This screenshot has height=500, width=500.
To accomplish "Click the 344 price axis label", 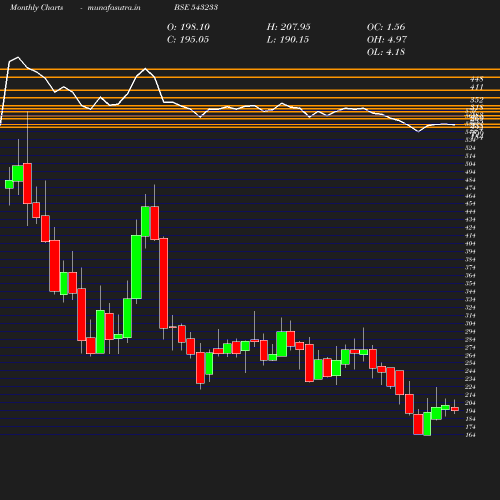I will [x=470, y=292].
